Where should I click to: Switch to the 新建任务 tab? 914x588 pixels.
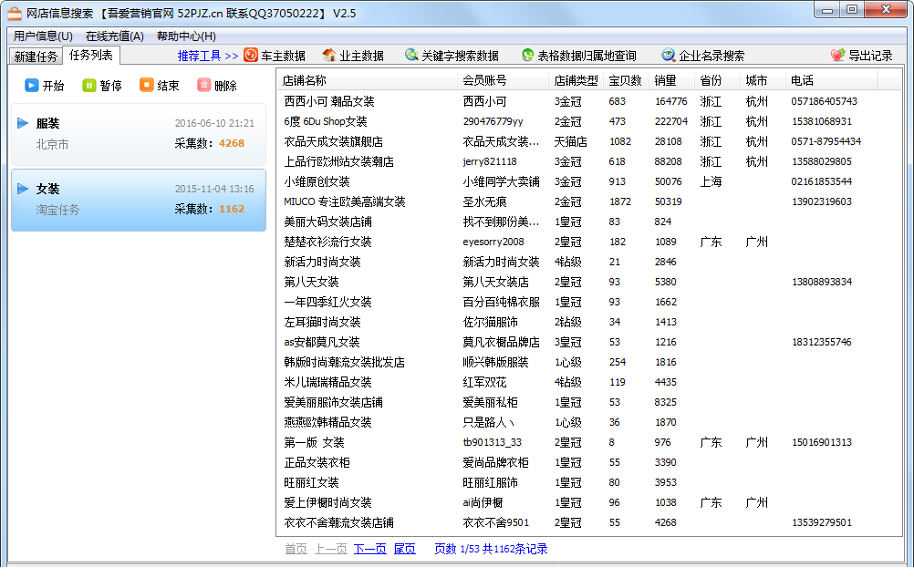[x=36, y=57]
